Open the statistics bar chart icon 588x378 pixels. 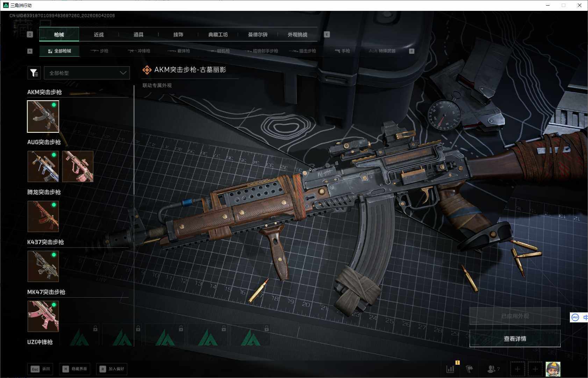pos(450,369)
